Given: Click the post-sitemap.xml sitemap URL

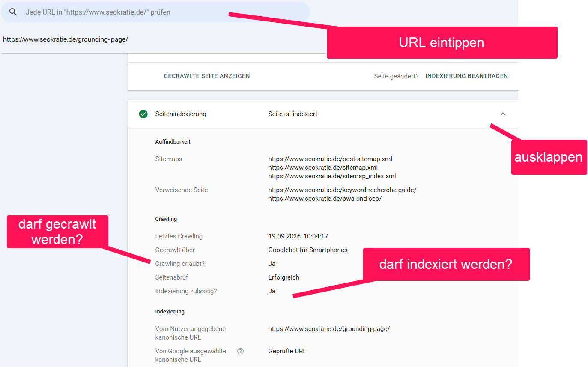Looking at the screenshot, I should pyautogui.click(x=330, y=159).
